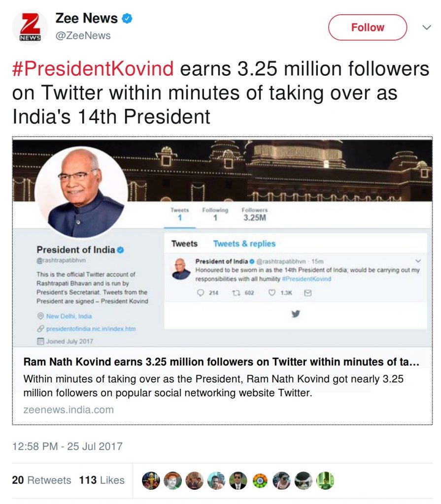Click the heart icon showing 1.3K

[x=272, y=292]
